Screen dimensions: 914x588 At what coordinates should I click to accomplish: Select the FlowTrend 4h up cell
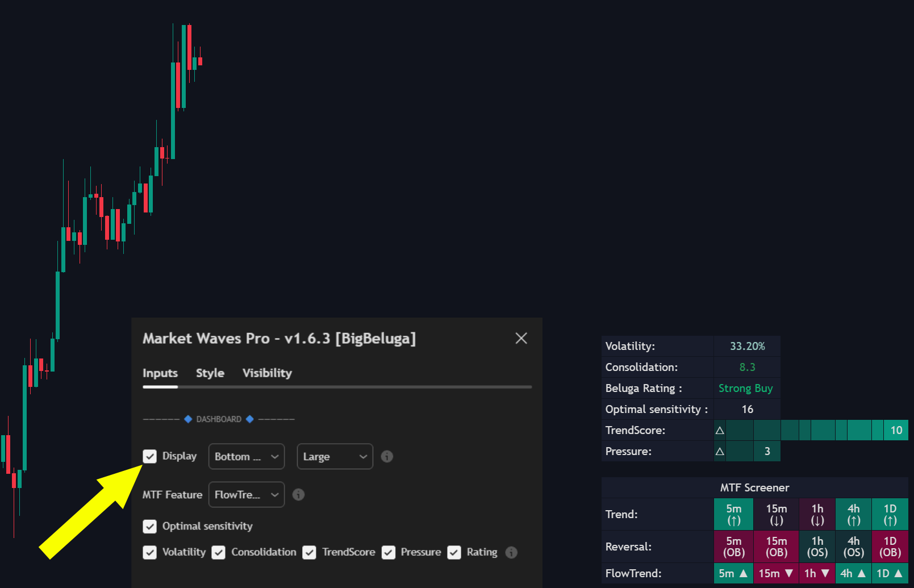(x=854, y=573)
